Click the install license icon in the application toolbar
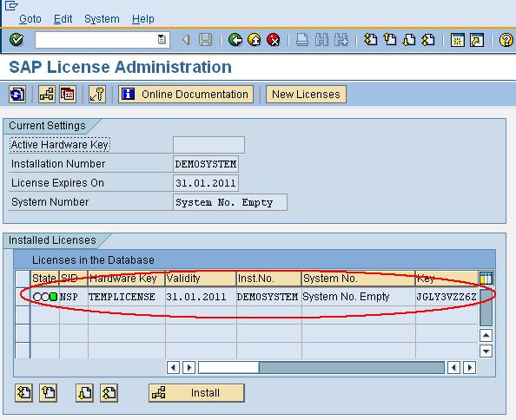This screenshot has height=420, width=516. pyautogui.click(x=47, y=95)
